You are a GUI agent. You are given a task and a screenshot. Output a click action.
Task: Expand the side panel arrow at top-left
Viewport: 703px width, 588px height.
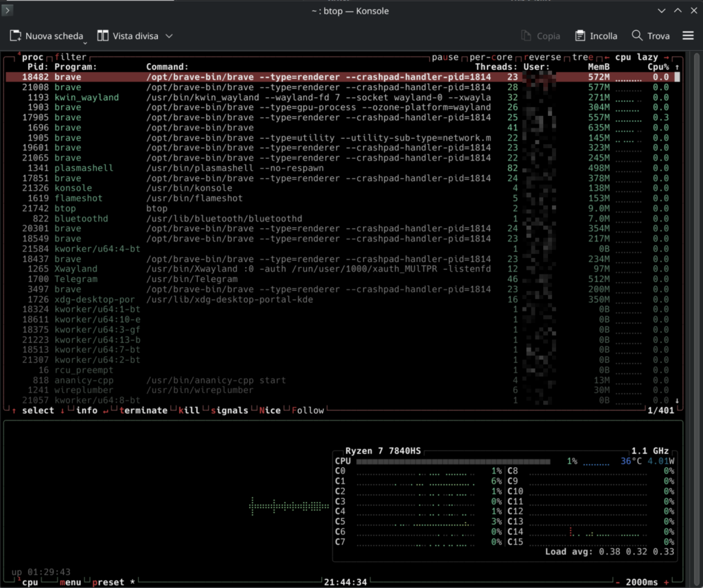tap(8, 10)
